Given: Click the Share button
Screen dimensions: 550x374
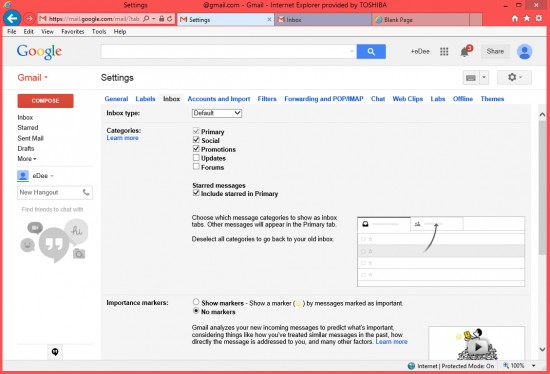Looking at the screenshot, I should [495, 52].
